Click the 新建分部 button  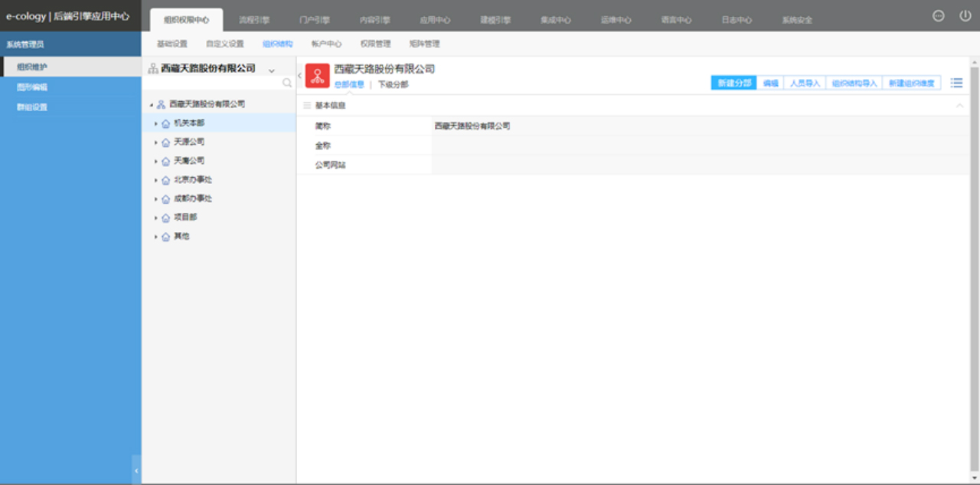(734, 83)
